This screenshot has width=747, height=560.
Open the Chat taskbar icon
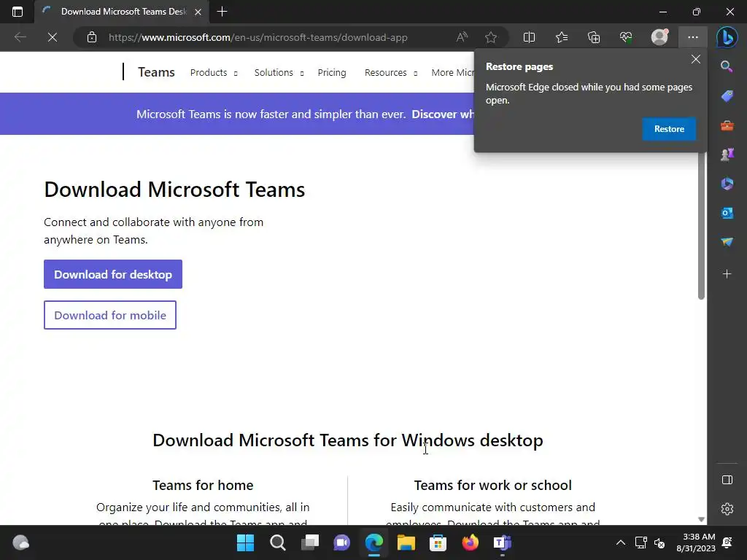click(x=341, y=542)
